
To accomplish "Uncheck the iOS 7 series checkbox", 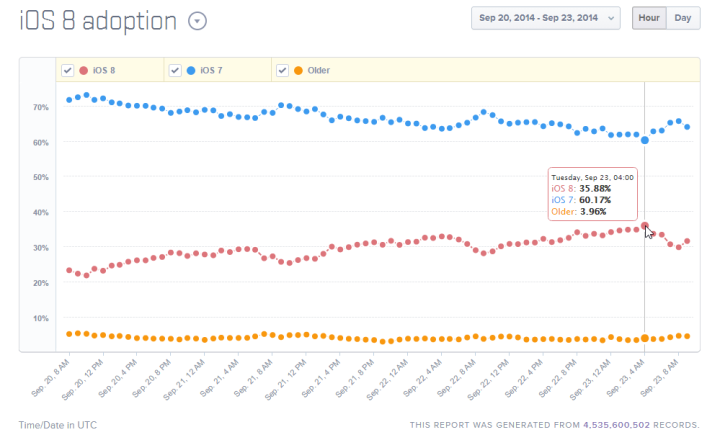I will (x=175, y=71).
